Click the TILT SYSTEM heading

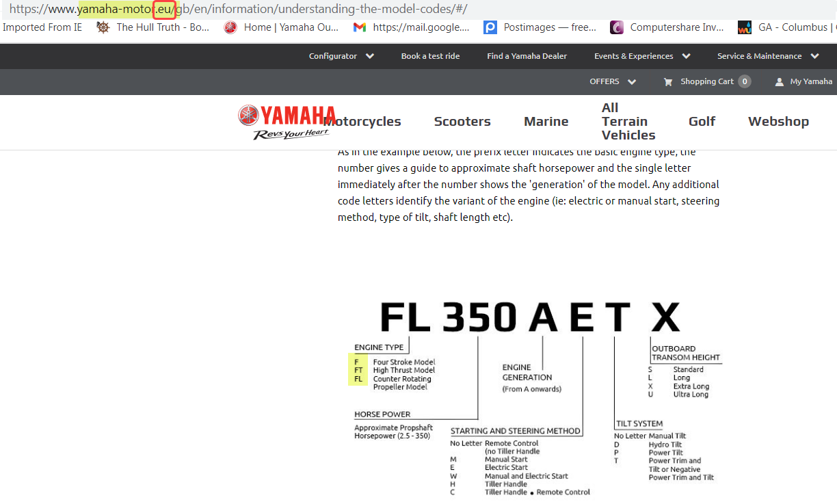click(639, 424)
